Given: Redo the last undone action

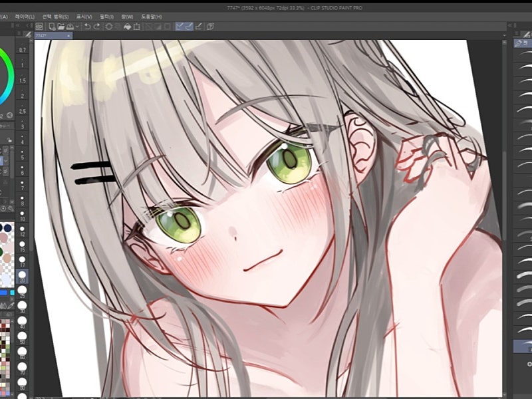Looking at the screenshot, I should pyautogui.click(x=96, y=27).
